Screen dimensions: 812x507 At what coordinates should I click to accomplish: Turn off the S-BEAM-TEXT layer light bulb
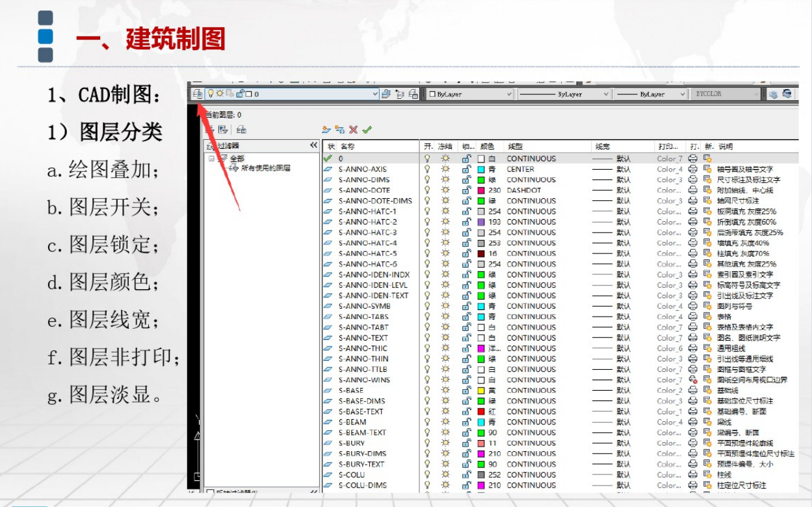(427, 433)
